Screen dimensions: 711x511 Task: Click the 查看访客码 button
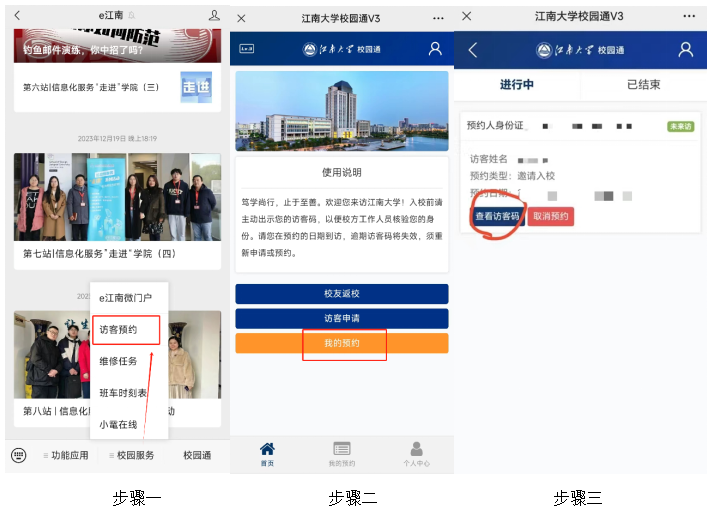point(497,216)
